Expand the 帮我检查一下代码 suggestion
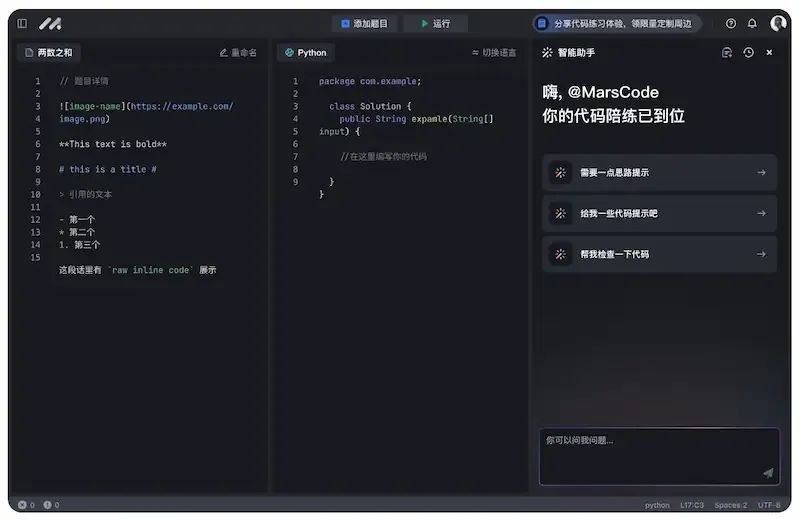800x521 pixels. (659, 254)
